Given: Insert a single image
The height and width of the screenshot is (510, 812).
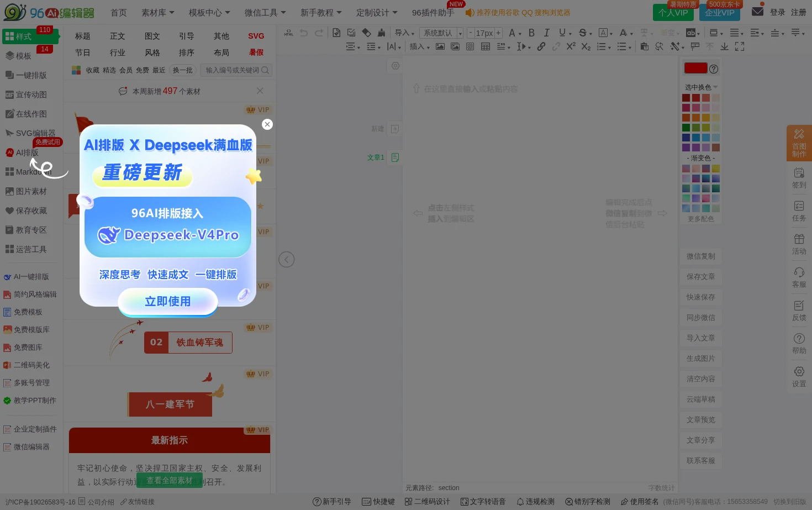Looking at the screenshot, I should coord(440,47).
